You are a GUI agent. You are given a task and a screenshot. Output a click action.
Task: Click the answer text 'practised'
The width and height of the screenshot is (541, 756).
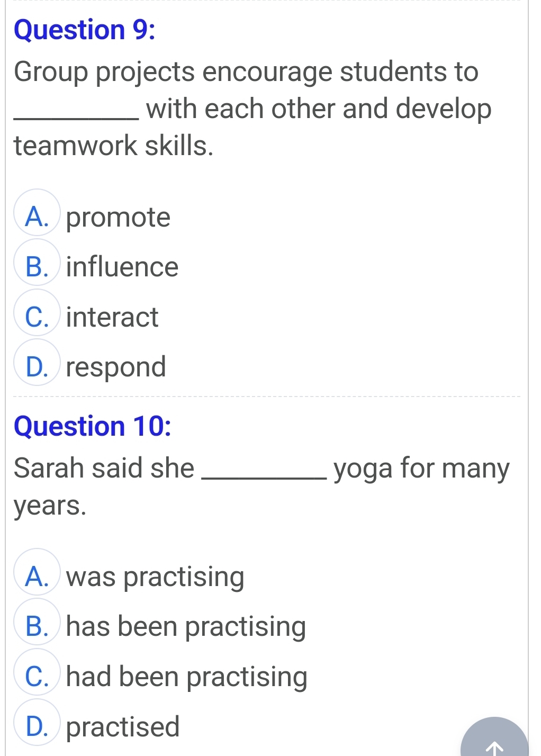point(123,727)
